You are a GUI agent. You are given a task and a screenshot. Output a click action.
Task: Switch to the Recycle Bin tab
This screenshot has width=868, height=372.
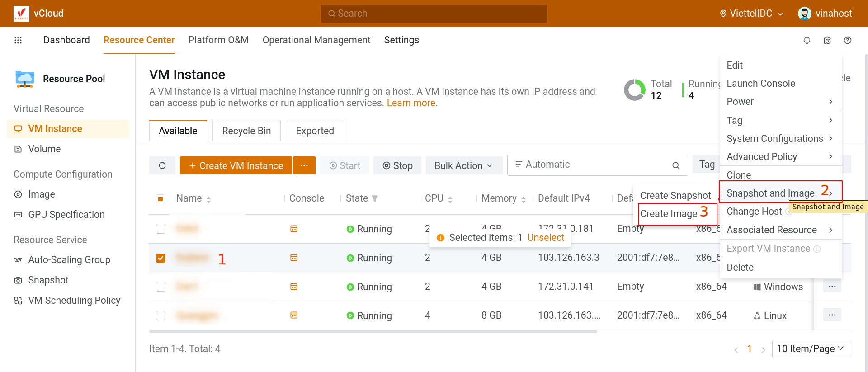[x=246, y=131]
